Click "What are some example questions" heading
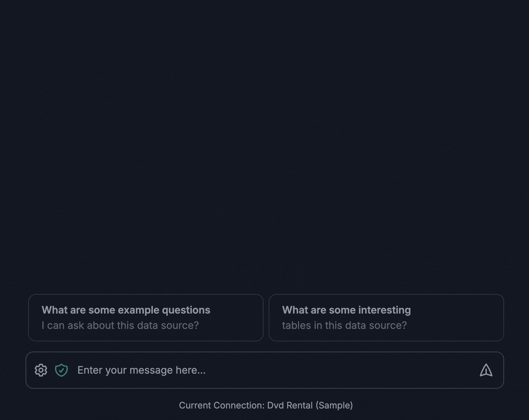Screen dimensions: 529x420 126,310
